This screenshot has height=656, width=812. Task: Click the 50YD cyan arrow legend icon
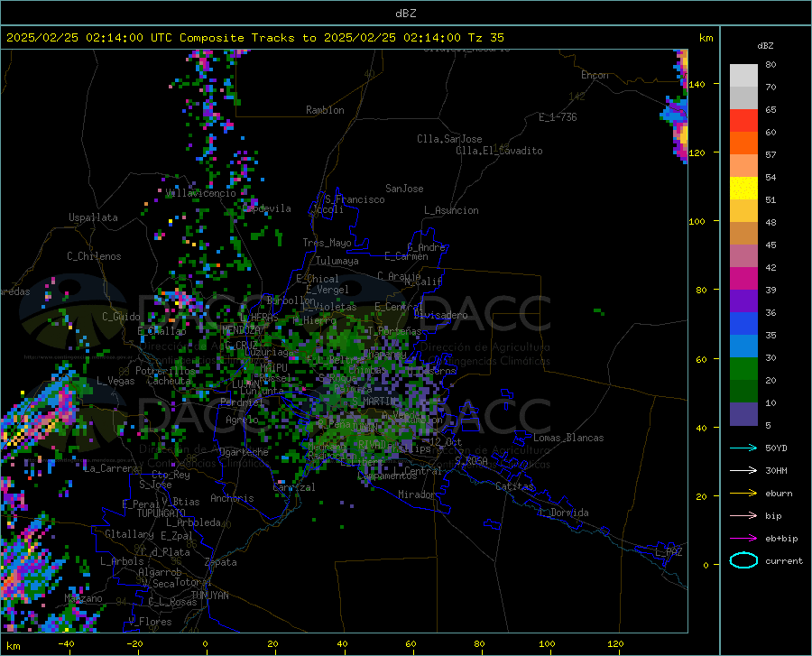click(x=743, y=448)
